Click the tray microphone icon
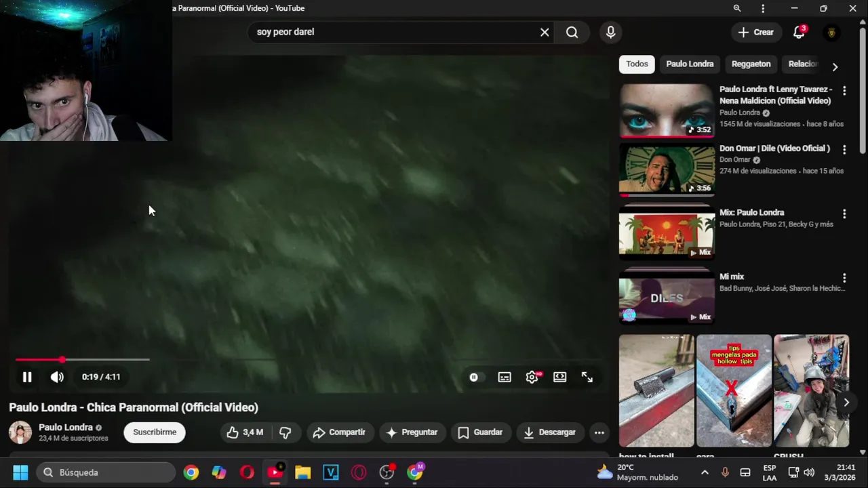The image size is (868, 488). tap(725, 472)
